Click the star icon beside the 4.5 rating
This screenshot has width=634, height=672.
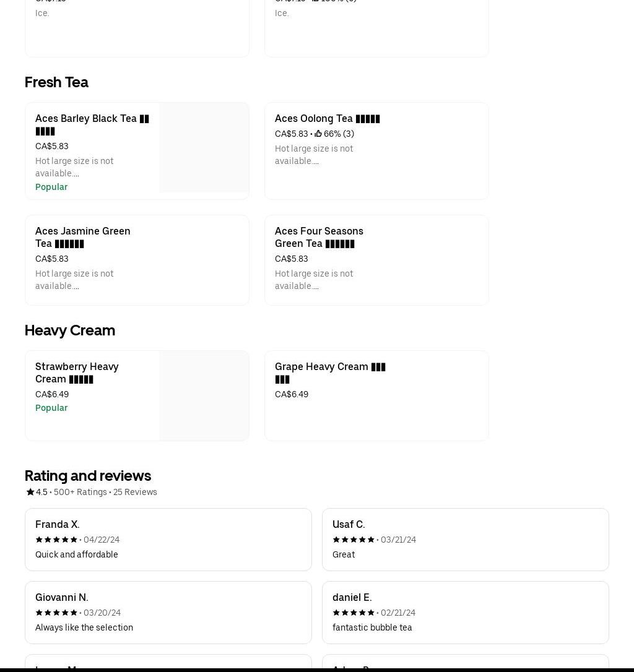point(30,492)
